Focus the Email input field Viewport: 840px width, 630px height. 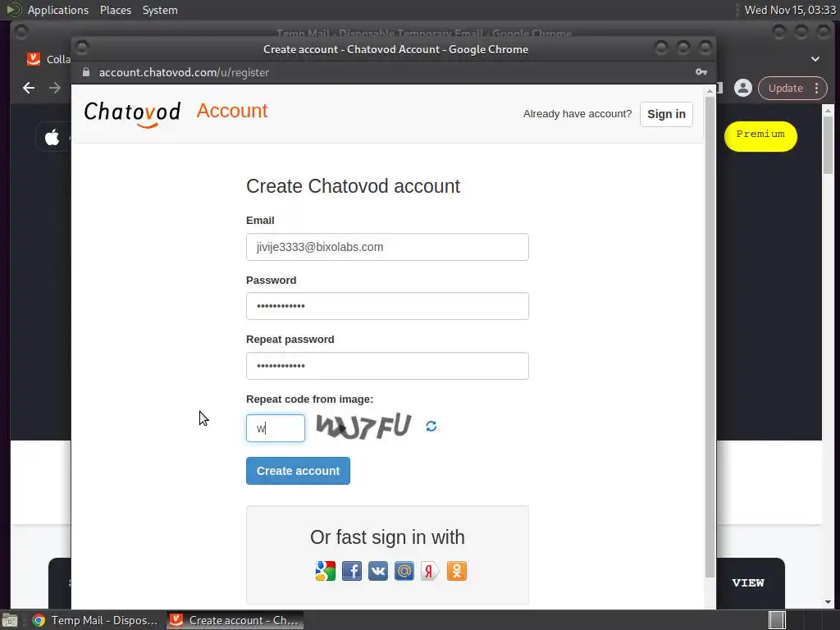(387, 247)
